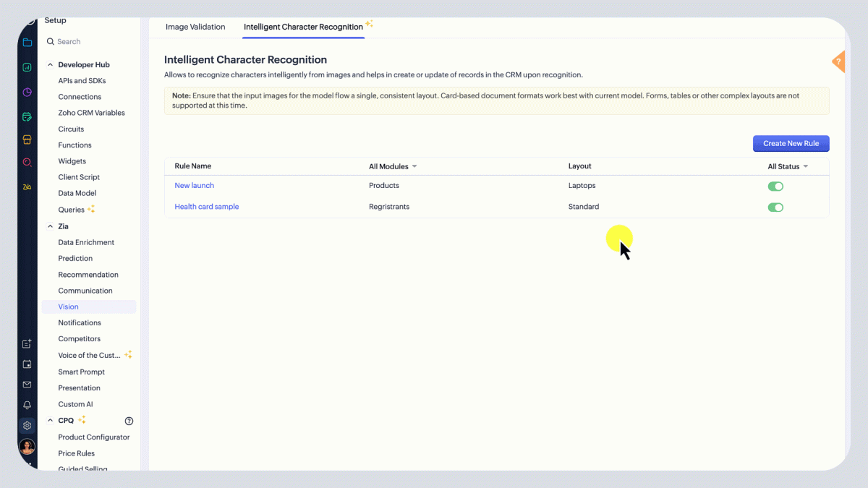Open the notifications bell icon

pos(27,405)
